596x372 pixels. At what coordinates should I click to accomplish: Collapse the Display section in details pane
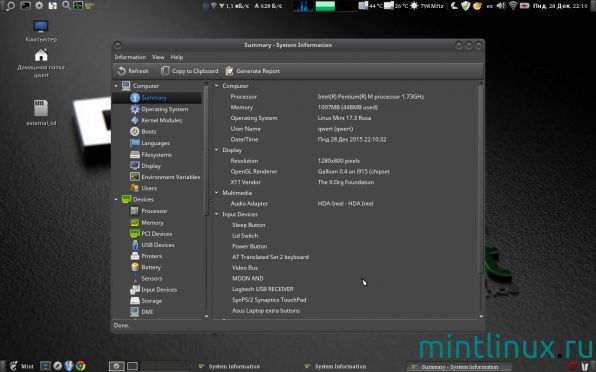[217, 150]
